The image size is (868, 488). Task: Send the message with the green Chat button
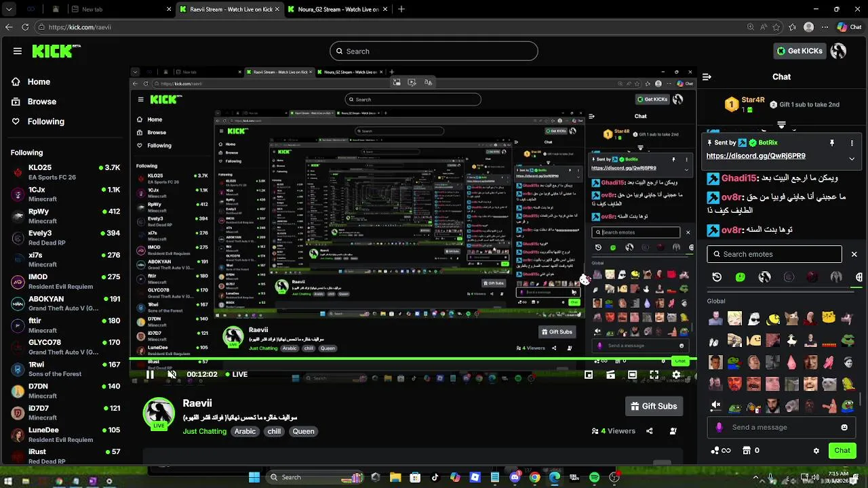pos(842,450)
